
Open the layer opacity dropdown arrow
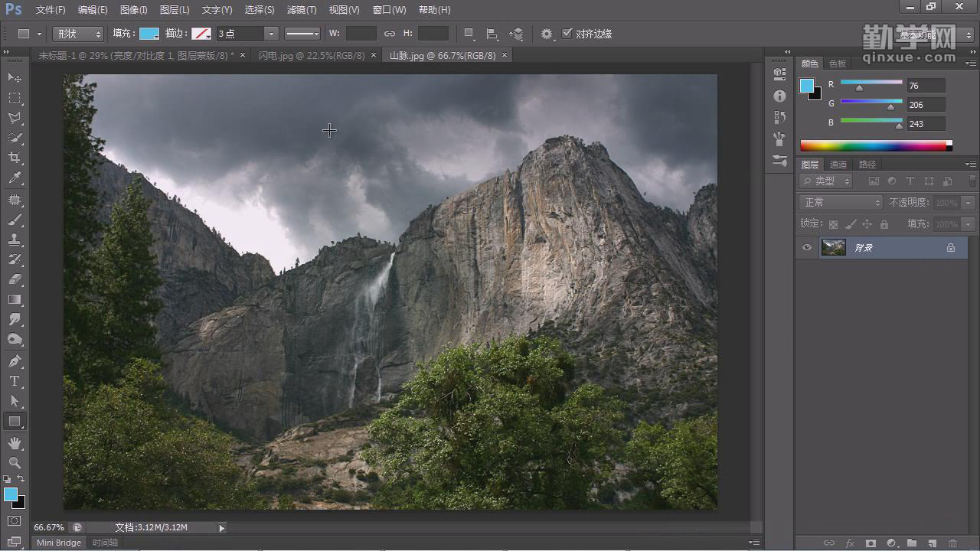pyautogui.click(x=969, y=203)
